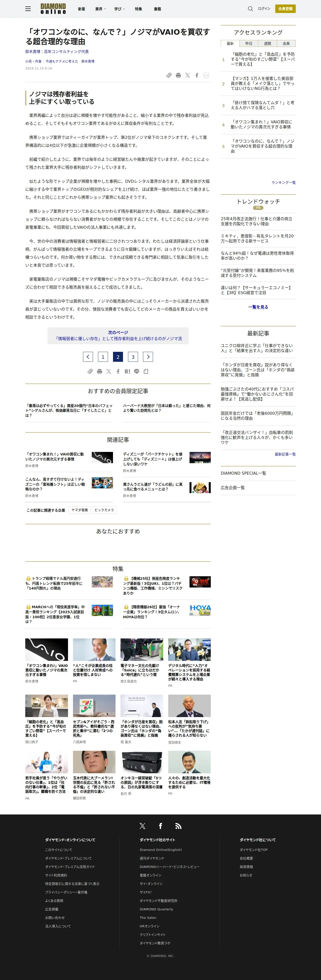Click the VAIO logo thumbnail in 関連記事
Screen dimensions: 321x980
102,458
